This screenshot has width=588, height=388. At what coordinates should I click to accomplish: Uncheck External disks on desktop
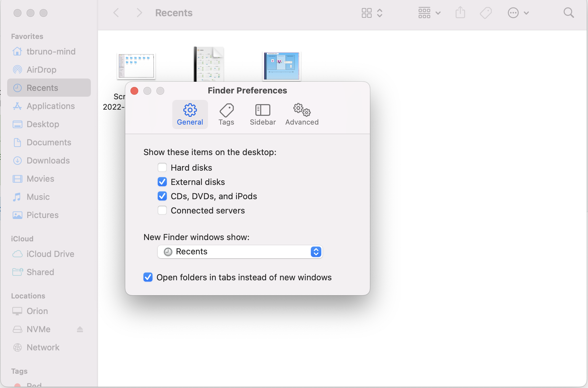(x=162, y=182)
